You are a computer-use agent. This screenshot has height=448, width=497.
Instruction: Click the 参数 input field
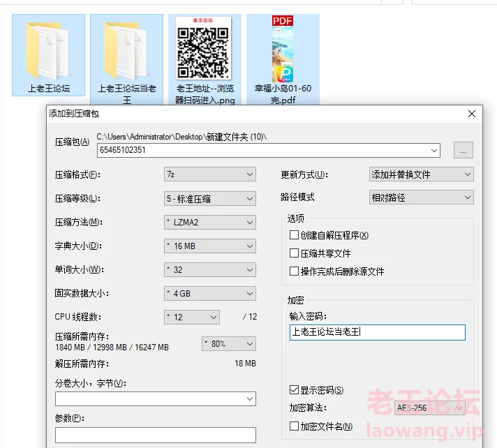click(155, 435)
